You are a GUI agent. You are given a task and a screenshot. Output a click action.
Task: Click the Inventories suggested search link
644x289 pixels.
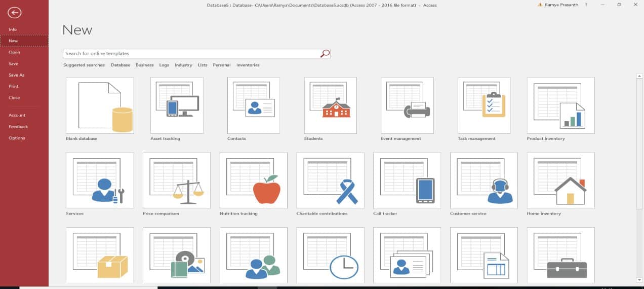pos(248,65)
